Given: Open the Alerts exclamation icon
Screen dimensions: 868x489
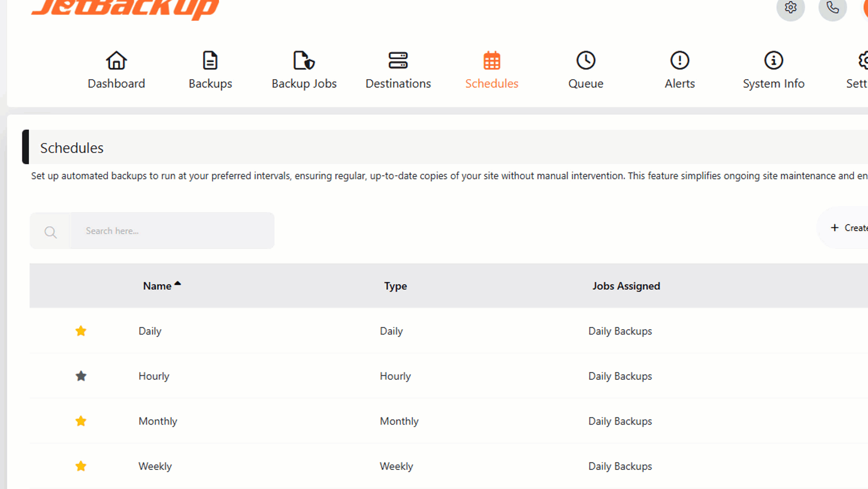Looking at the screenshot, I should point(680,61).
